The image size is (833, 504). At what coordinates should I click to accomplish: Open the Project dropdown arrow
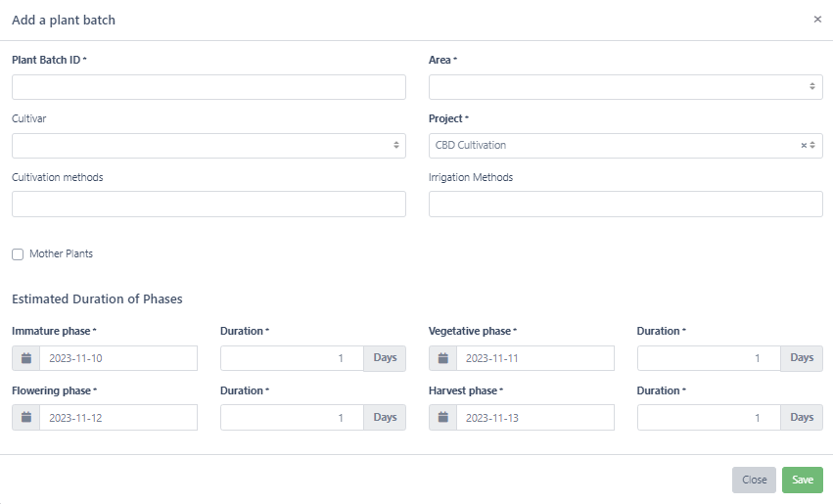click(812, 146)
